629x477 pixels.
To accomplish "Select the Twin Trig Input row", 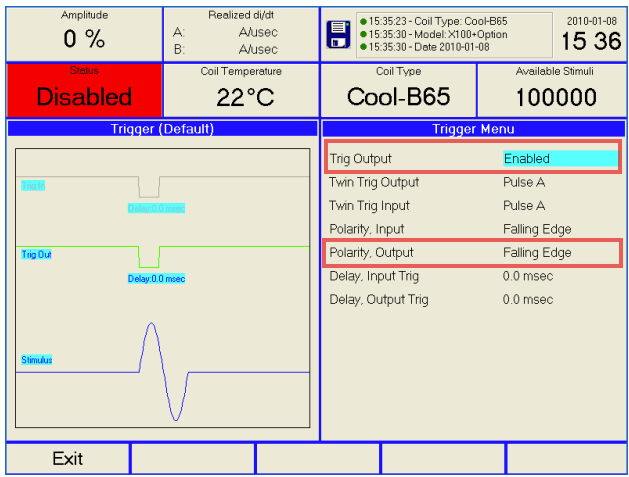I will pyautogui.click(x=473, y=205).
